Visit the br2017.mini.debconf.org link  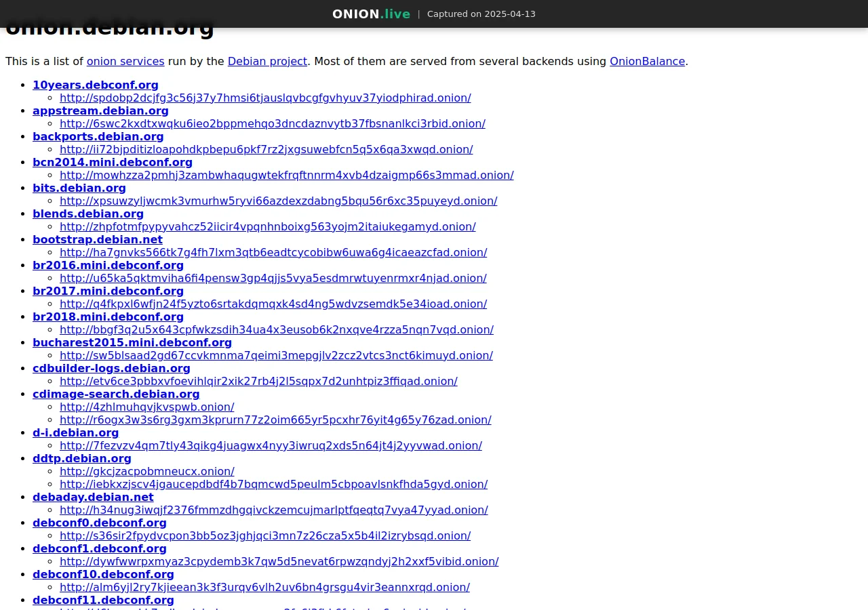tap(108, 291)
